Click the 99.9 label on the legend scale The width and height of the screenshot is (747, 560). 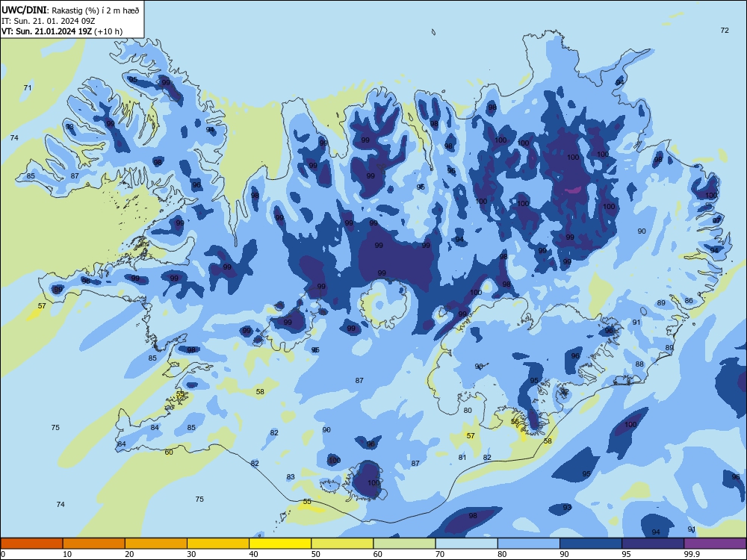(x=692, y=554)
